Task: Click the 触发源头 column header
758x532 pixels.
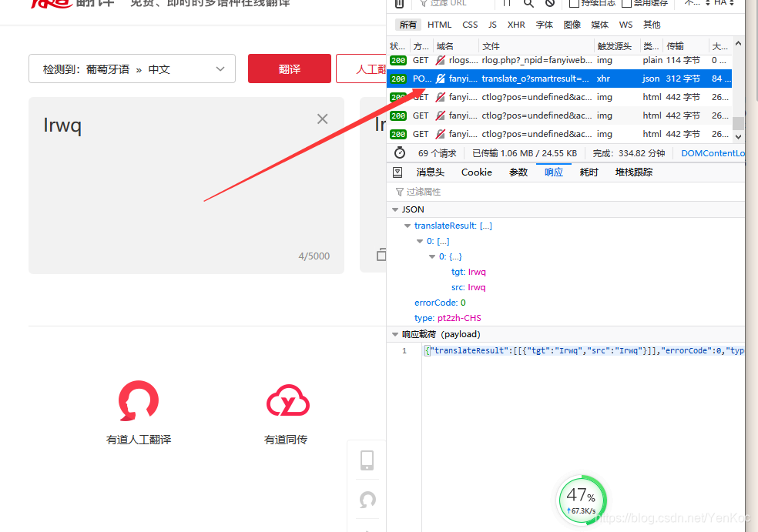Action: pyautogui.click(x=617, y=46)
